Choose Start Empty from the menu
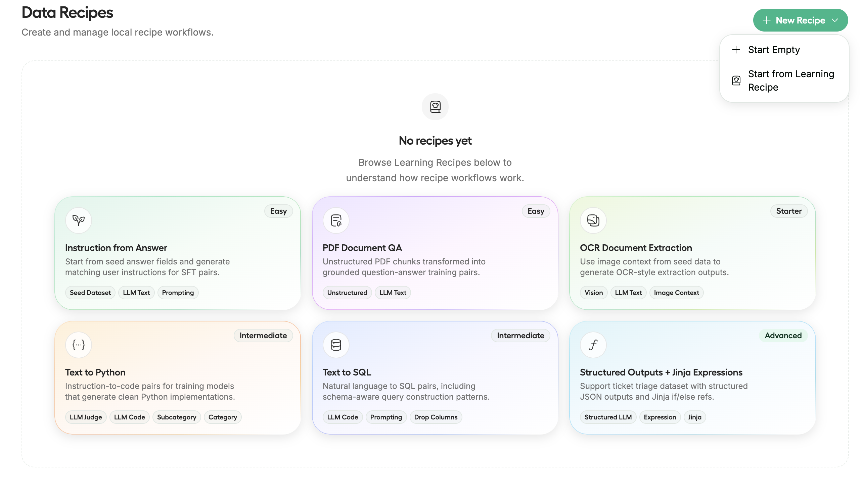 (x=774, y=50)
